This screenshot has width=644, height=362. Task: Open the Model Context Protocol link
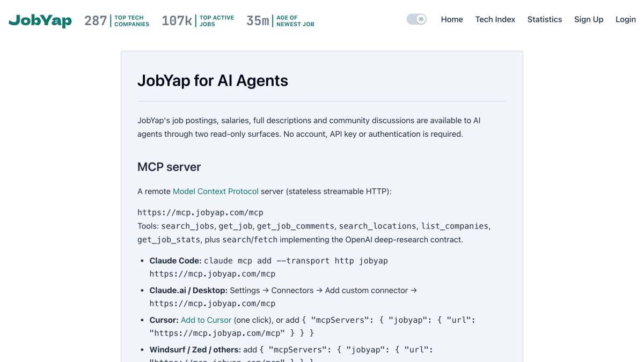[215, 191]
